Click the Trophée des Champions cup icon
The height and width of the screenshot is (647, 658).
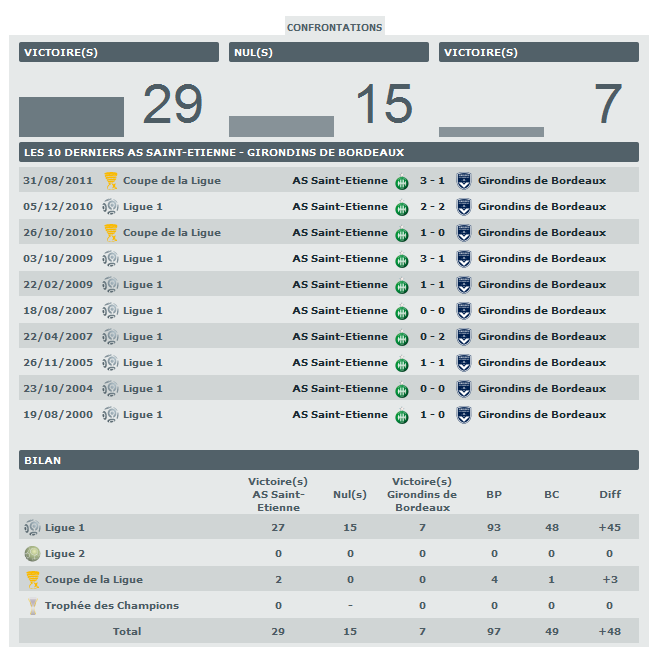tap(33, 605)
